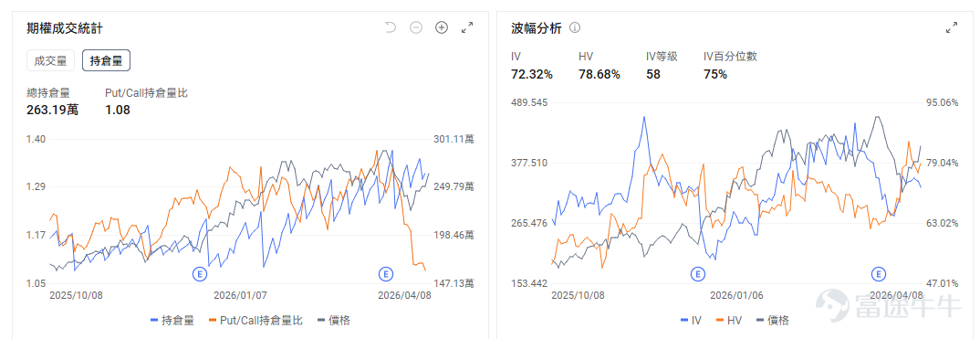Click the first earnings E marker in 波幅分析
The height and width of the screenshot is (339, 980).
click(697, 274)
